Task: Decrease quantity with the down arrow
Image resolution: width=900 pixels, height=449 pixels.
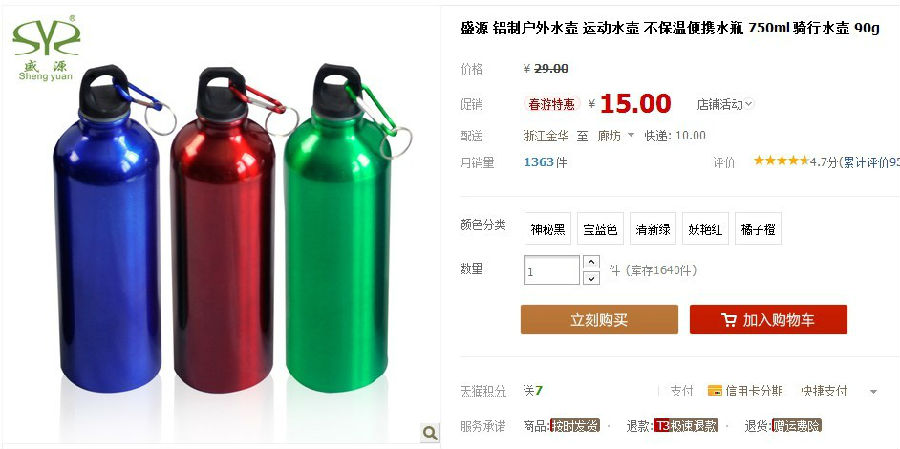Action: [x=591, y=278]
